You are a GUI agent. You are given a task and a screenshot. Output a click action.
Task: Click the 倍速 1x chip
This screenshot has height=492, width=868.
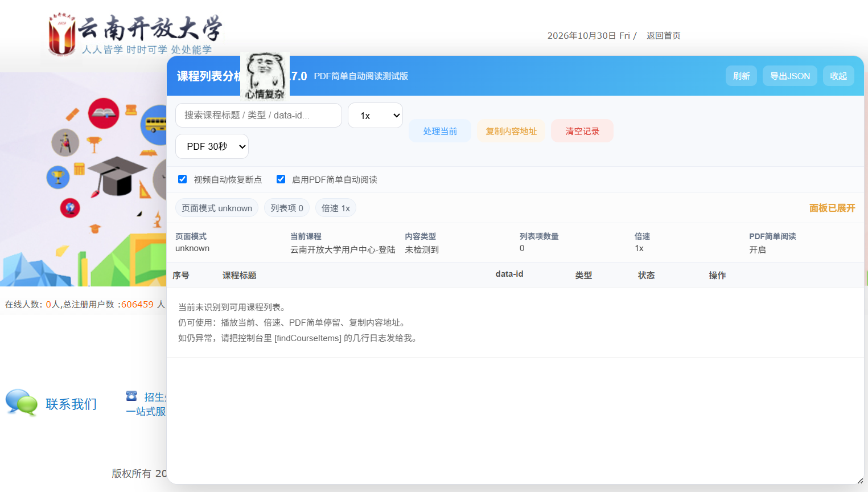click(x=336, y=208)
